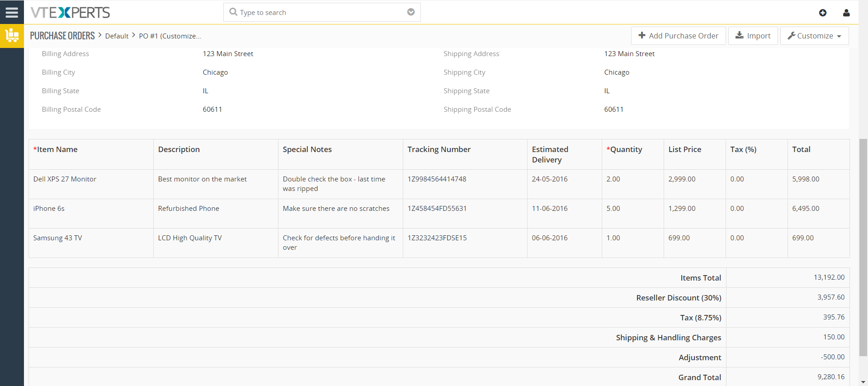Open the hamburger main menu
Image resolution: width=868 pixels, height=386 pixels.
click(12, 12)
